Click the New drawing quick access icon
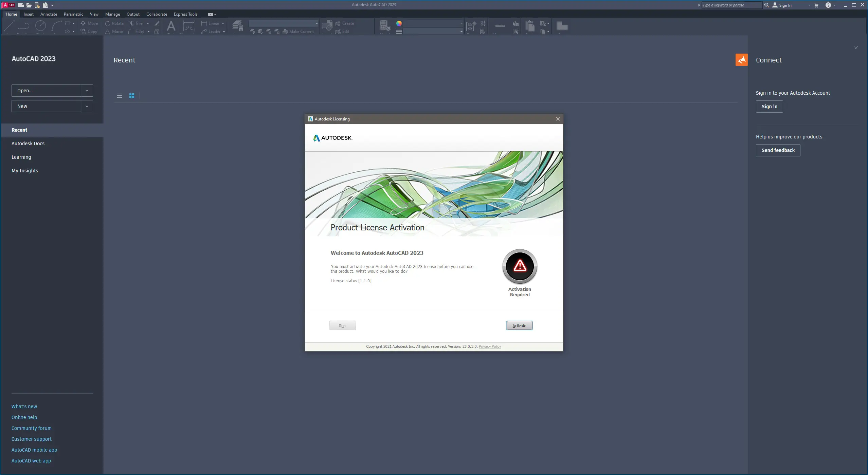Viewport: 868px width, 475px height. (x=21, y=5)
